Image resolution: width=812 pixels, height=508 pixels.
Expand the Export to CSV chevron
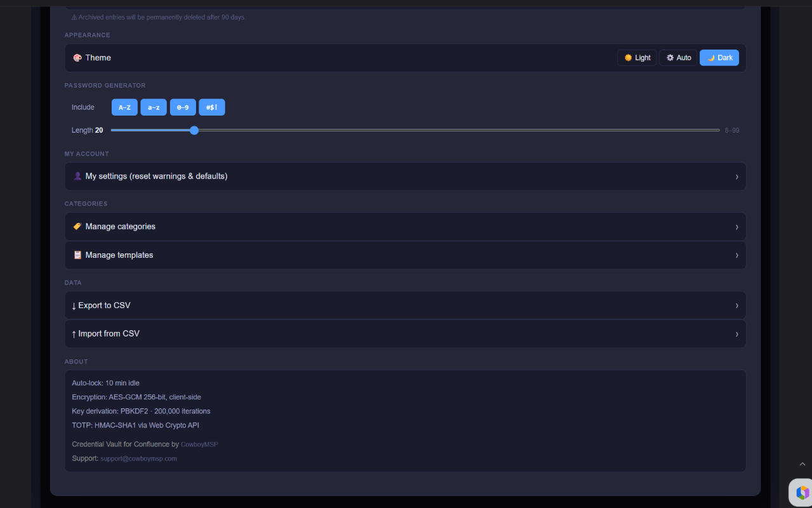737,305
